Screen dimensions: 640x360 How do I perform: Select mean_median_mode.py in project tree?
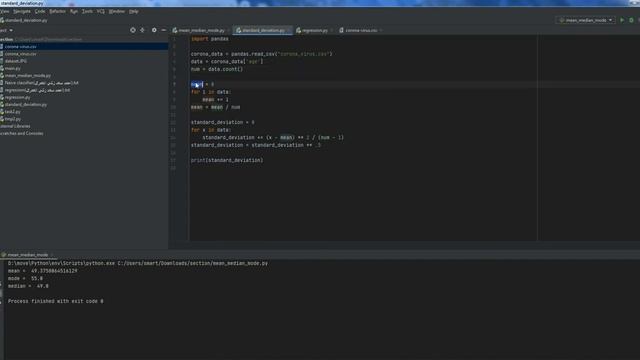27,76
